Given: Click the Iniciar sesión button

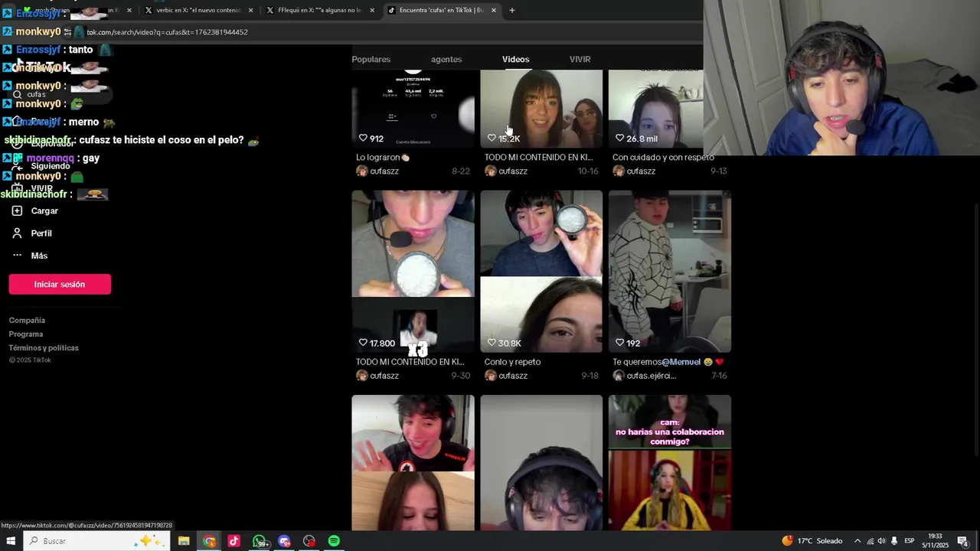Looking at the screenshot, I should [60, 284].
